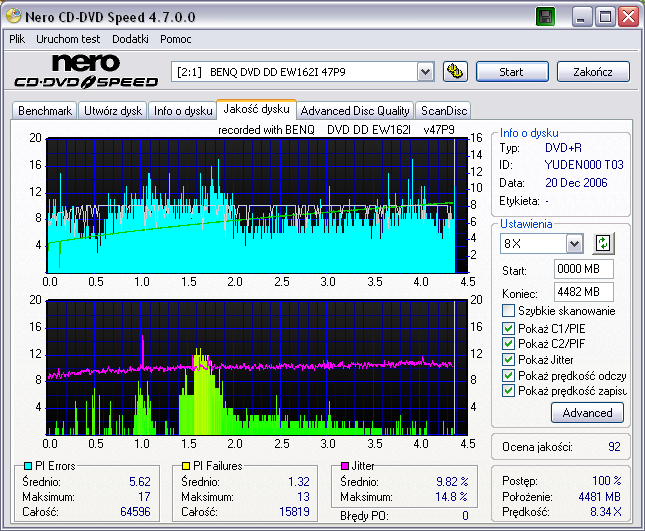This screenshot has width=645, height=531.
Task: Uncheck Pokaż C2/PIF checkbox
Action: 508,343
